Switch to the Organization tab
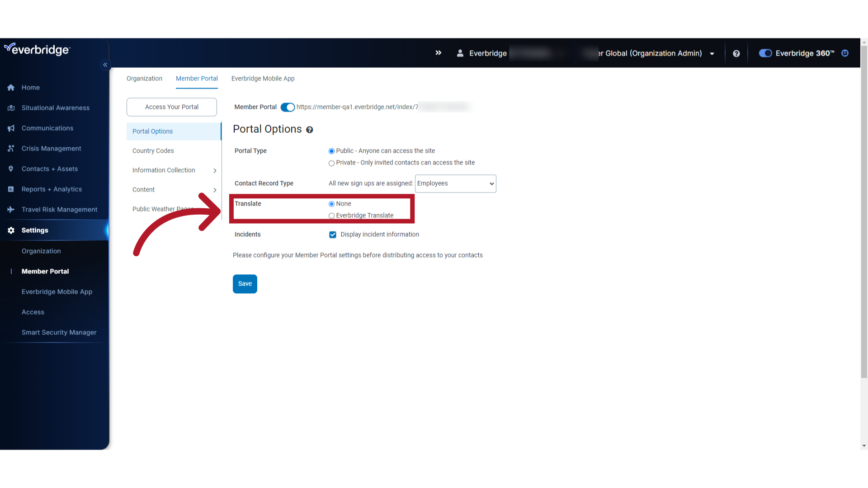The height and width of the screenshot is (488, 868). (x=144, y=78)
